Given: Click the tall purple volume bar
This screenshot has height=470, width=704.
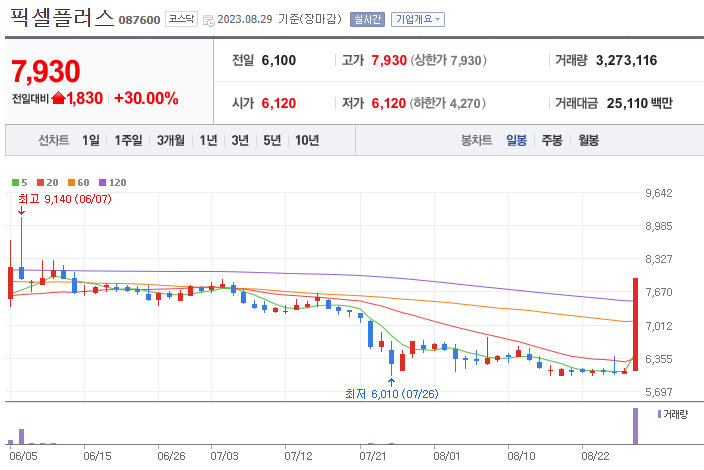Looking at the screenshot, I should 635,426.
